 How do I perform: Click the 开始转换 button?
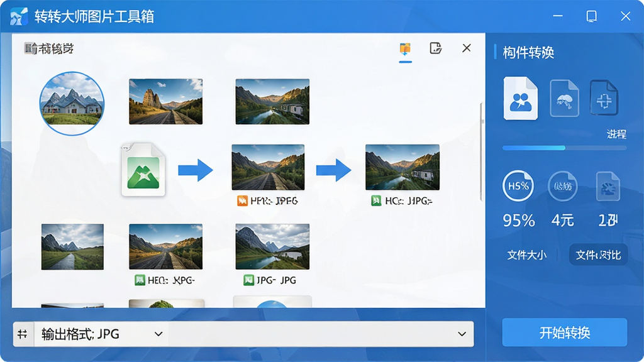564,332
